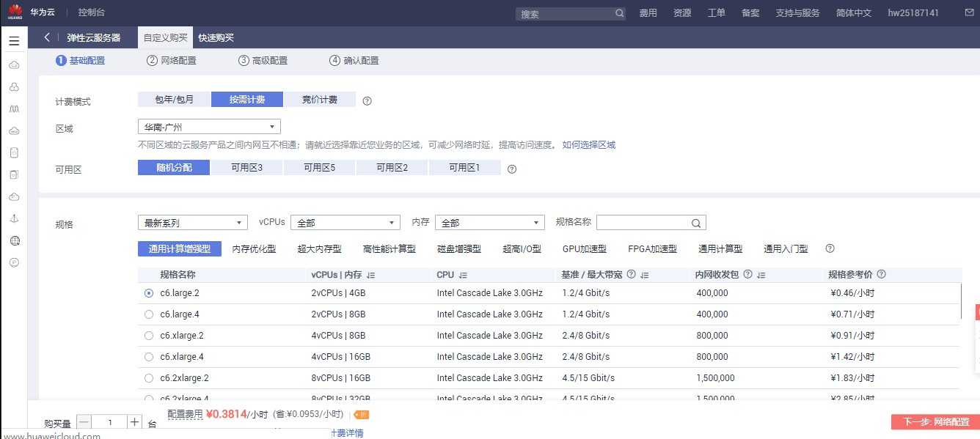Image resolution: width=980 pixels, height=439 pixels.
Task: Open the 最新系列 dropdown
Action: coord(193,223)
